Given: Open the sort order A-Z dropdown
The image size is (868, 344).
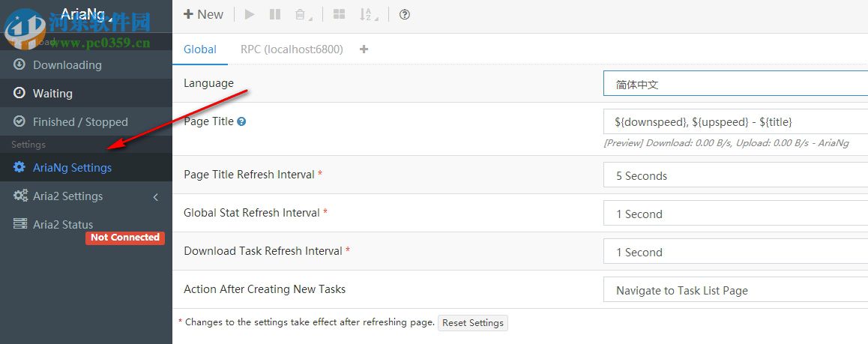Looking at the screenshot, I should (x=369, y=15).
